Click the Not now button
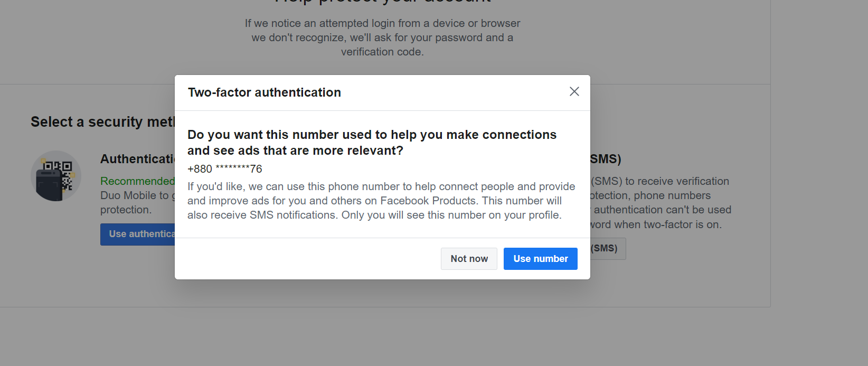 click(469, 259)
